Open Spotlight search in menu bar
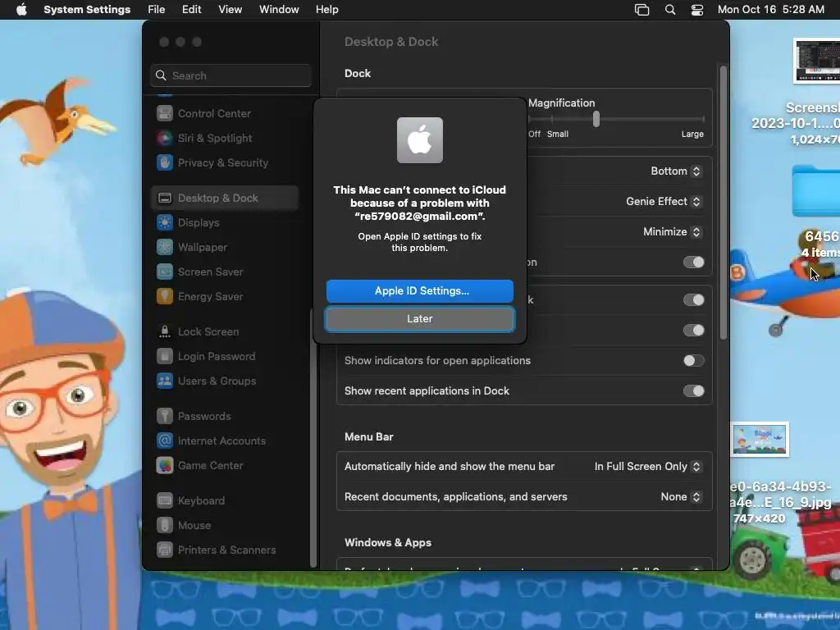 coord(669,10)
